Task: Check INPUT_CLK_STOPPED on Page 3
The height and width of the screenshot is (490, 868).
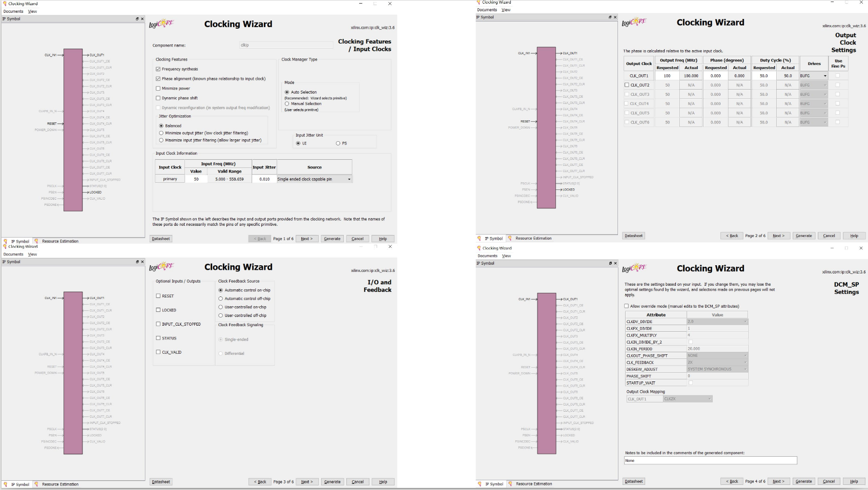Action: point(158,324)
